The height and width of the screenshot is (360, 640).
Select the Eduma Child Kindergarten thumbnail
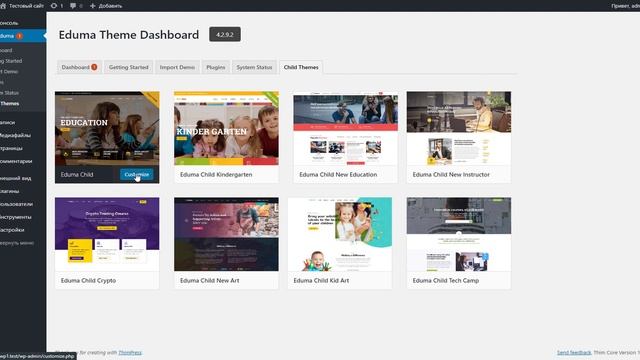(x=227, y=128)
